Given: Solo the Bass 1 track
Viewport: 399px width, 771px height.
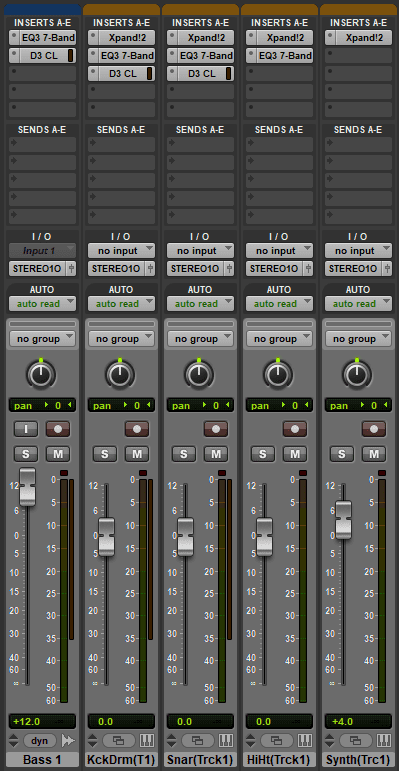Looking at the screenshot, I should 26,454.
